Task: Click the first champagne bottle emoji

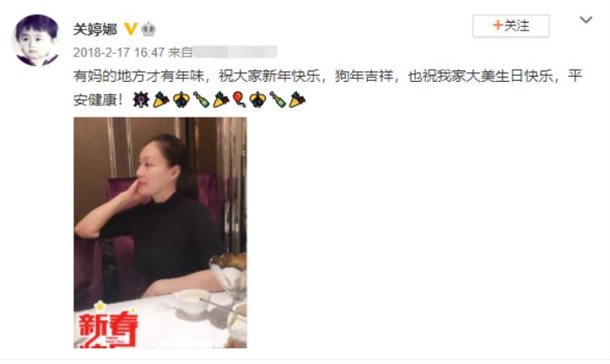Action: pos(201,100)
